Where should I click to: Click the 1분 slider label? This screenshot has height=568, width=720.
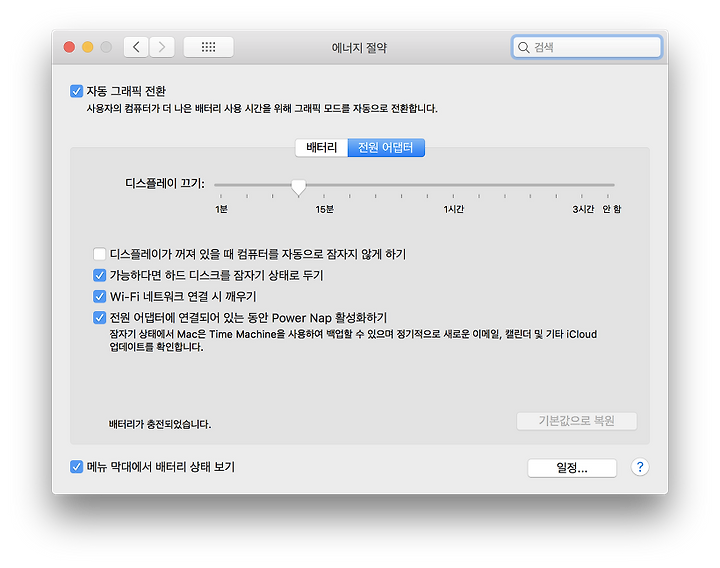point(221,209)
